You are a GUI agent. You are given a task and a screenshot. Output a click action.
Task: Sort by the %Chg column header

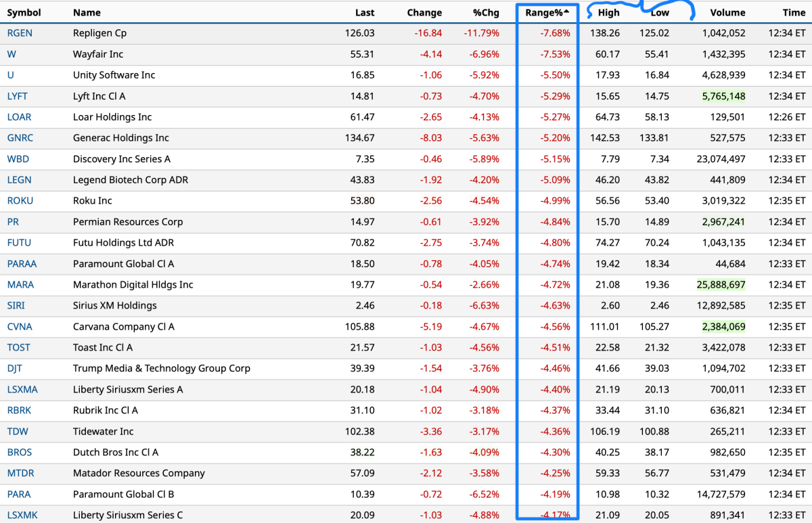click(486, 12)
